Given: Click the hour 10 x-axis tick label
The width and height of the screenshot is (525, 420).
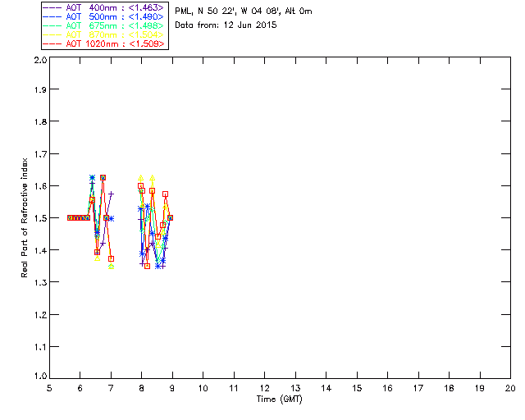Looking at the screenshot, I should pos(203,388).
